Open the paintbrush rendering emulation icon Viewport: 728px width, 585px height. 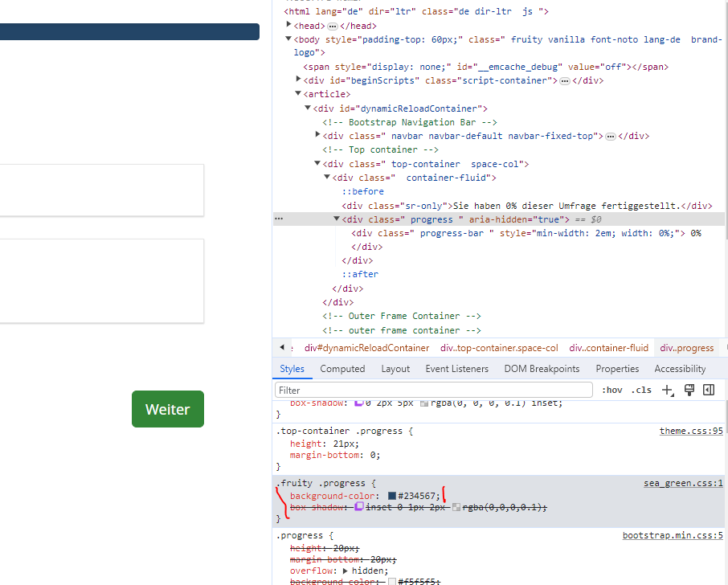(689, 390)
